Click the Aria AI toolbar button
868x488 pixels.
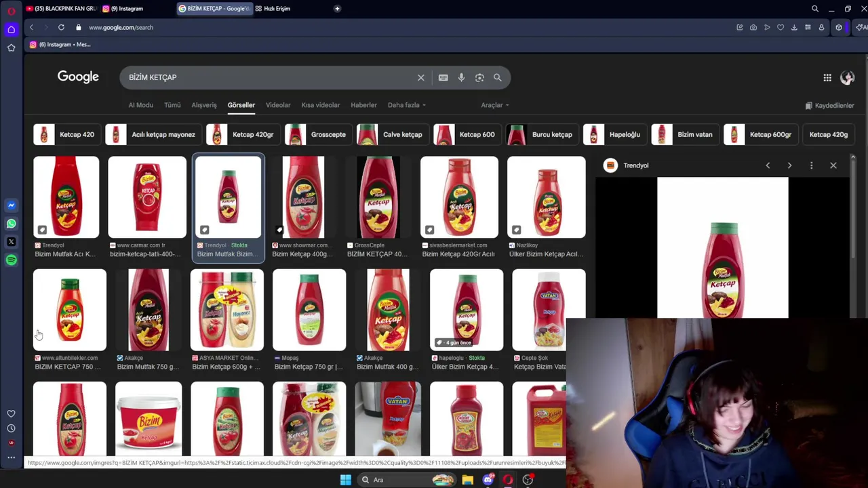pyautogui.click(x=861, y=27)
